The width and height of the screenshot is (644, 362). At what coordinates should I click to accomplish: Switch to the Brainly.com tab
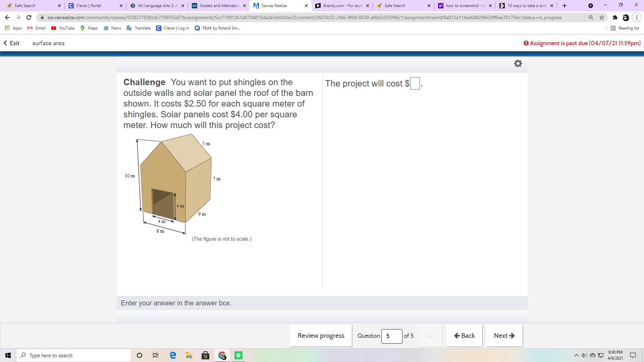341,6
